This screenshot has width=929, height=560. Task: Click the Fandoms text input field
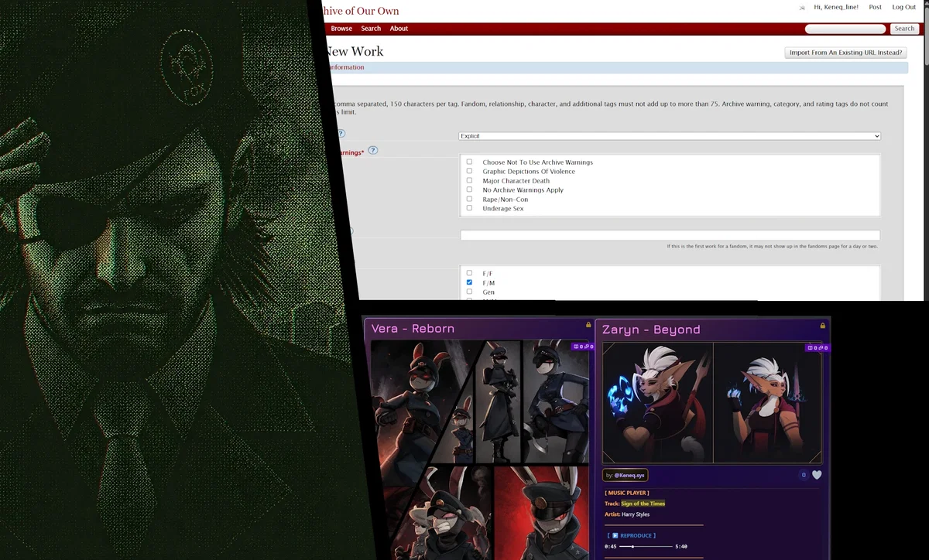pyautogui.click(x=670, y=235)
